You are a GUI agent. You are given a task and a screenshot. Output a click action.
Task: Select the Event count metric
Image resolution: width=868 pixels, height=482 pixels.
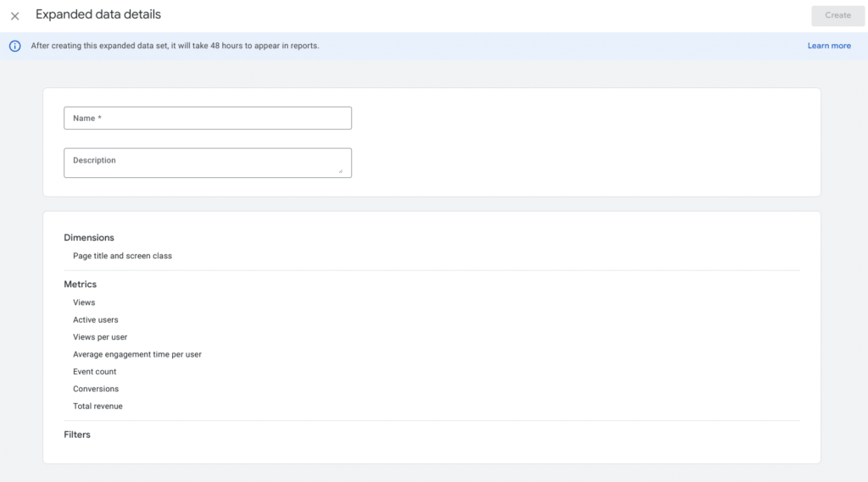tap(95, 372)
